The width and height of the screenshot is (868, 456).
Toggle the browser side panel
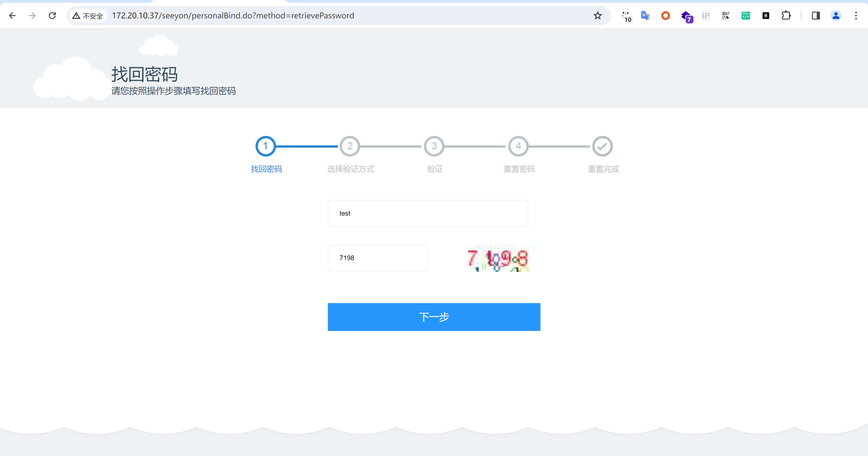click(x=816, y=16)
